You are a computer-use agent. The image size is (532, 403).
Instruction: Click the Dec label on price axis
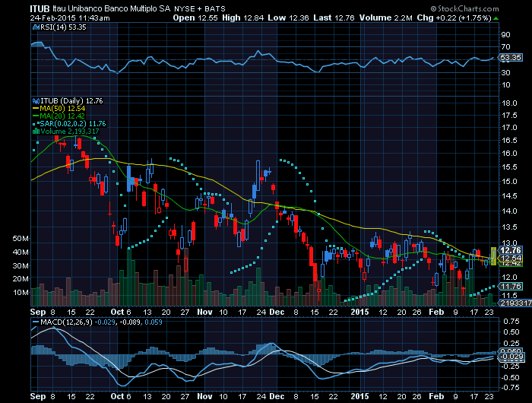coord(277,312)
